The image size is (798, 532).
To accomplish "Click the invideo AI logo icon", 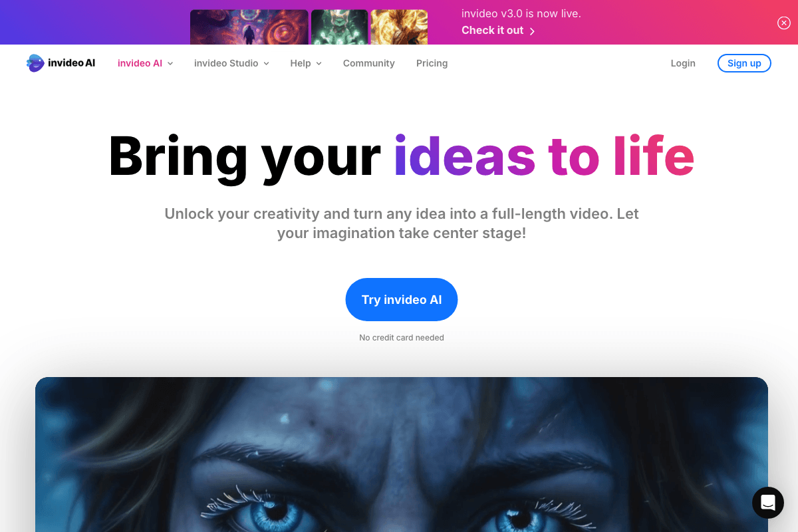I will pos(35,63).
